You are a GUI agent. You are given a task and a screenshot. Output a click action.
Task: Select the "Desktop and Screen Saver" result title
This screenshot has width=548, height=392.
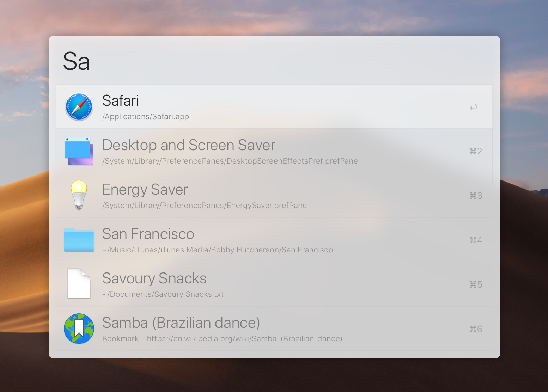click(x=189, y=145)
